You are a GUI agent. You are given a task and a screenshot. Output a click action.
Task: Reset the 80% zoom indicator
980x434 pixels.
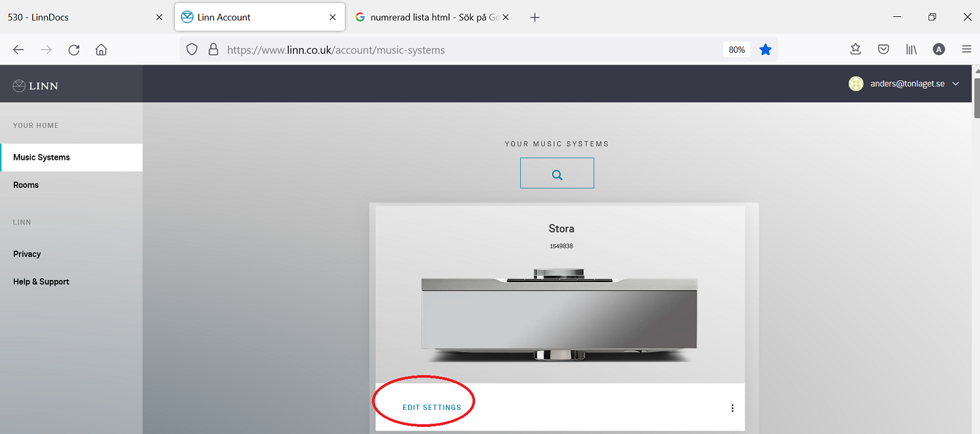(x=737, y=50)
